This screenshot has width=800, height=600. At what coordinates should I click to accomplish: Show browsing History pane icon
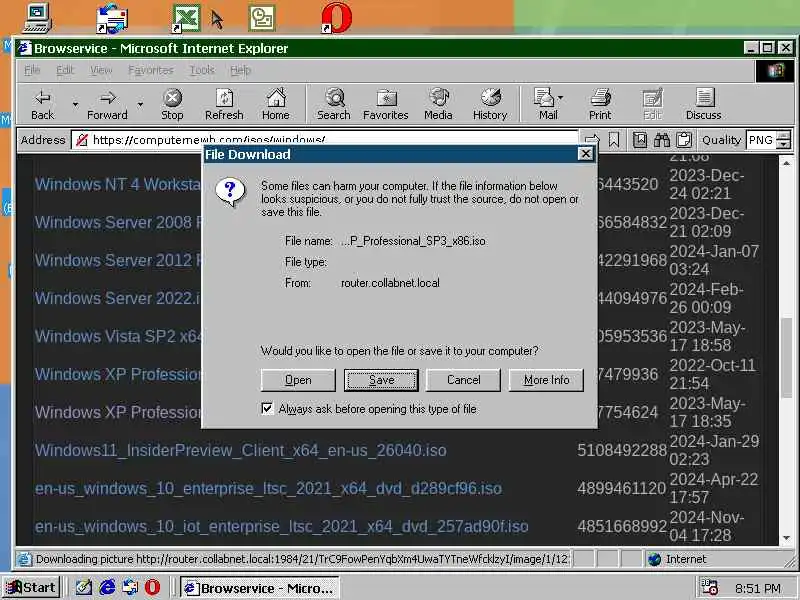490,105
